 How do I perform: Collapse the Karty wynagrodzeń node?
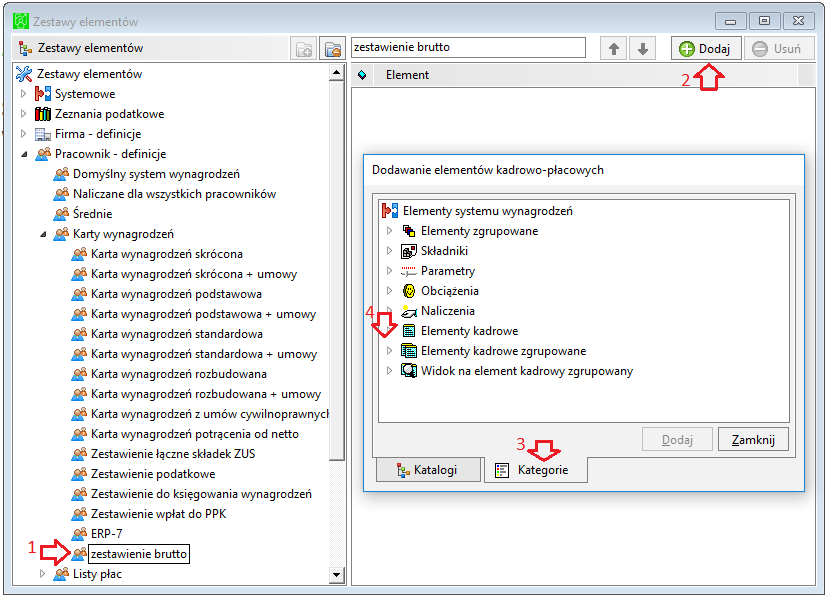(x=43, y=234)
